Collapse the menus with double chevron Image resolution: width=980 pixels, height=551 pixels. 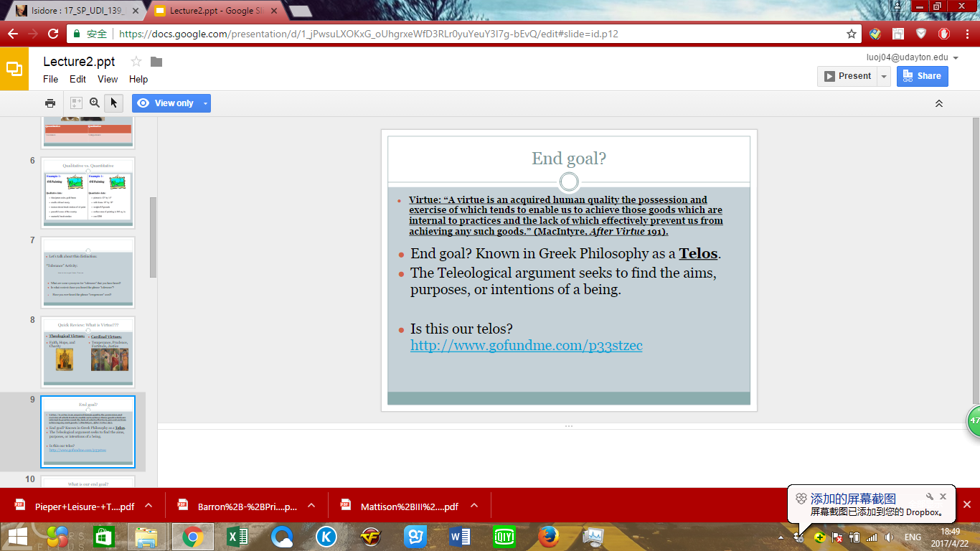coord(938,103)
